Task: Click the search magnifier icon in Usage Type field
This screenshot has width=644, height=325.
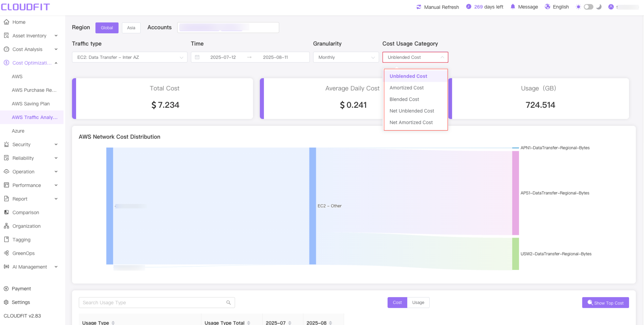Action: coord(229,303)
